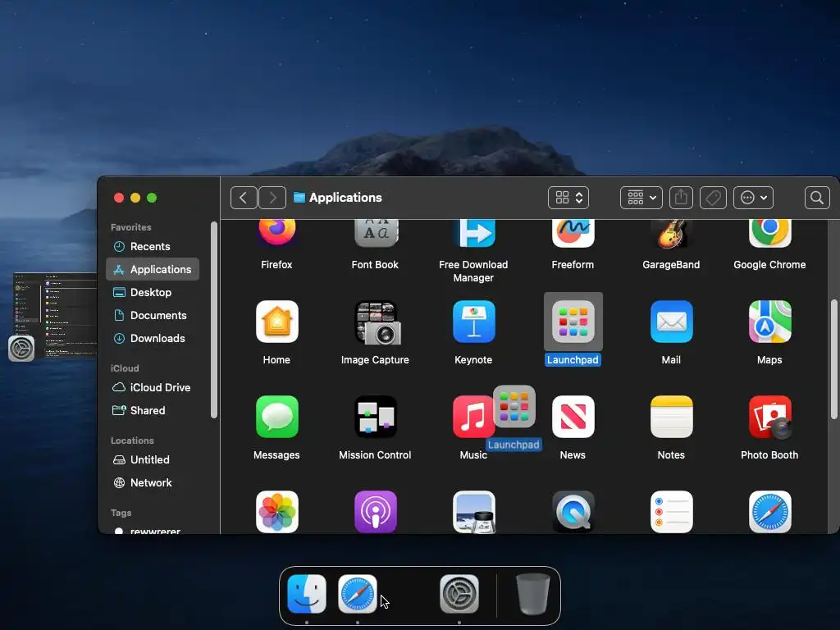This screenshot has height=630, width=840.
Task: Select the Maps app icon
Action: click(x=769, y=322)
